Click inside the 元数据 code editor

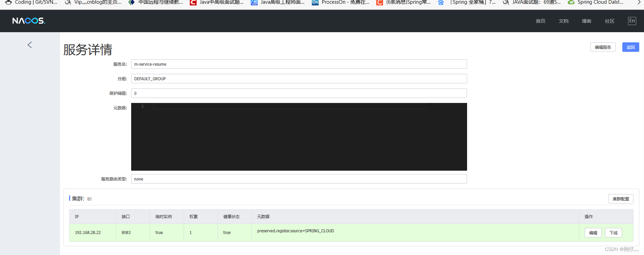(x=299, y=137)
